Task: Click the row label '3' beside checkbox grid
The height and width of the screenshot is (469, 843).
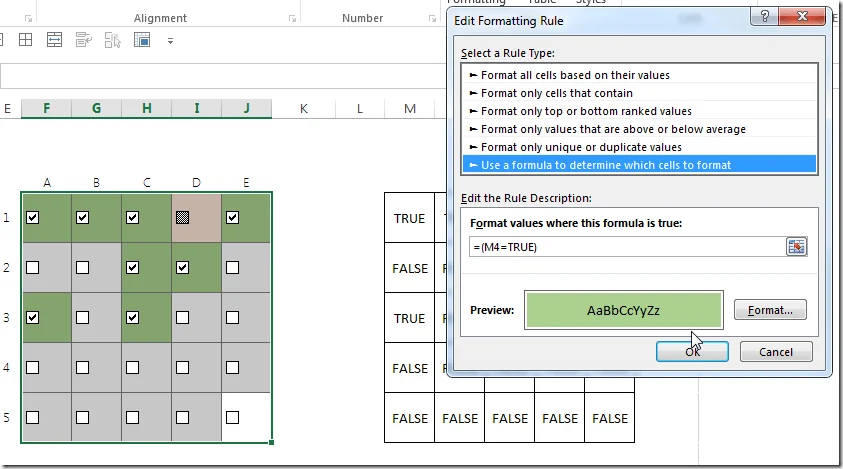Action: (6, 317)
